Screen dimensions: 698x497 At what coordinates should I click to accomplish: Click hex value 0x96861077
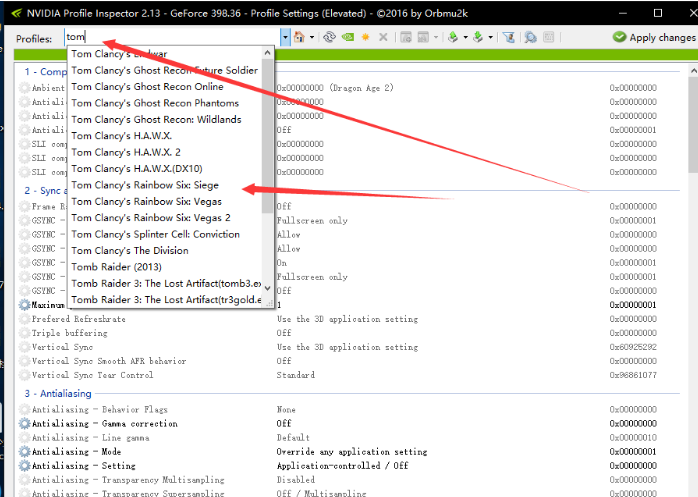pos(633,375)
